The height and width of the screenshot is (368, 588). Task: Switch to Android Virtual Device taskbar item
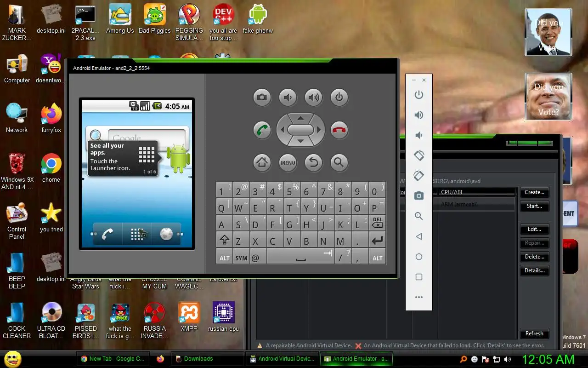point(282,359)
